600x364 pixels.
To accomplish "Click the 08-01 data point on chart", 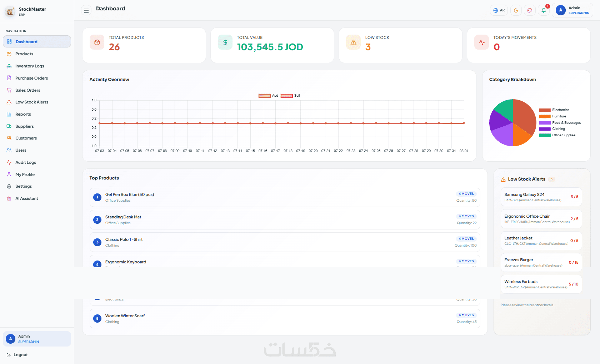I will point(464,123).
